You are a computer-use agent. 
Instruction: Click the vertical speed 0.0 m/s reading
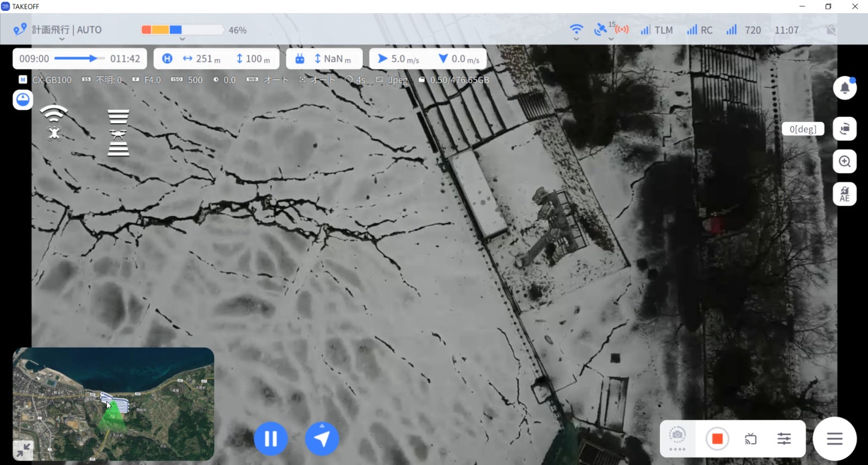point(459,59)
